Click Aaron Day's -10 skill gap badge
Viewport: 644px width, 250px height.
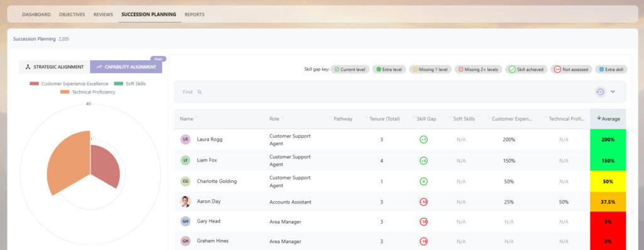coord(423,202)
